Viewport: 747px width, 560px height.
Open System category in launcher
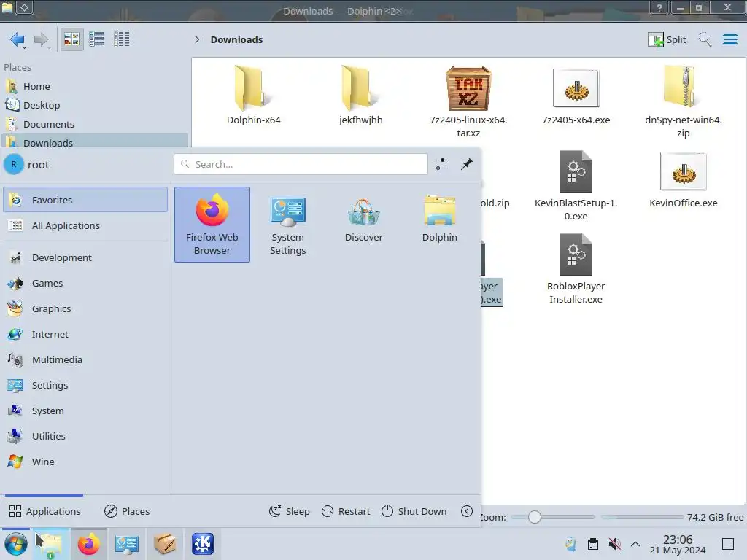[85, 411]
